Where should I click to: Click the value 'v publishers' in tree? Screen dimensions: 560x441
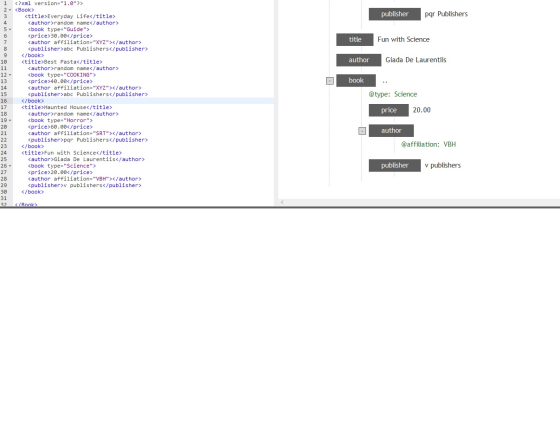coord(442,165)
